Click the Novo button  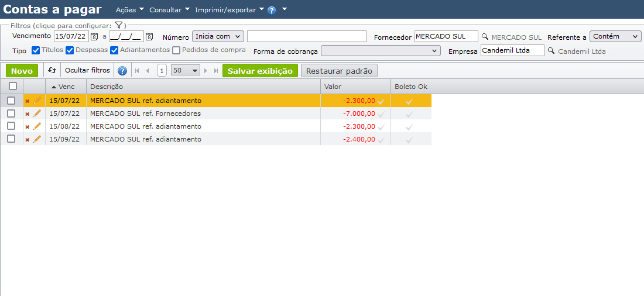(22, 71)
